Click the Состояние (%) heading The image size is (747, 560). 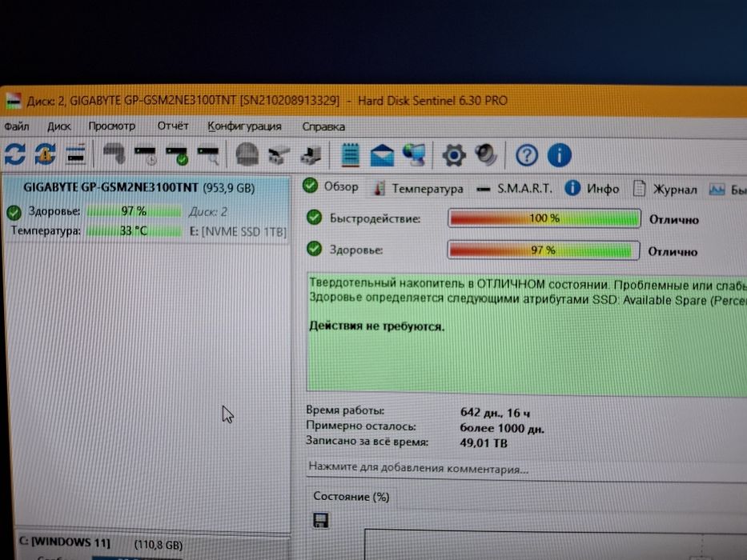click(x=351, y=497)
